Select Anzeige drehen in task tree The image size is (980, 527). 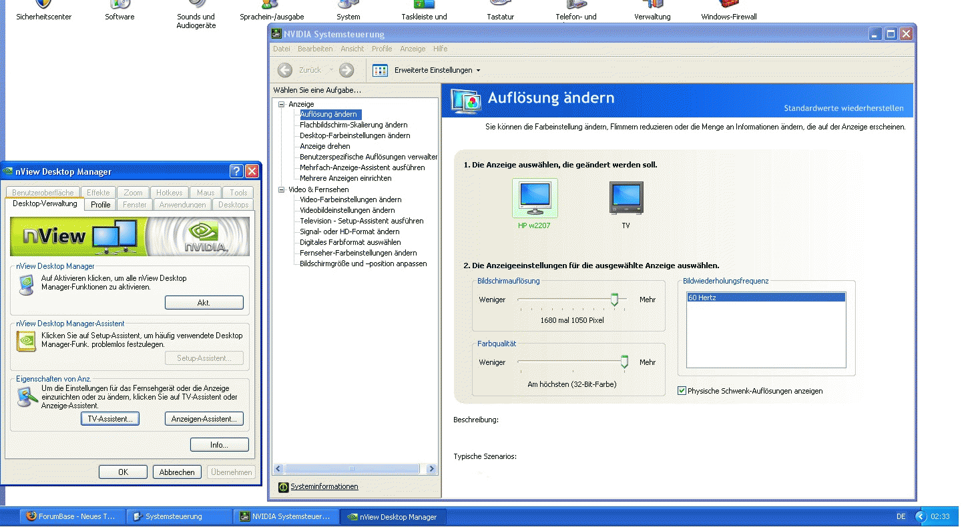[x=324, y=146]
